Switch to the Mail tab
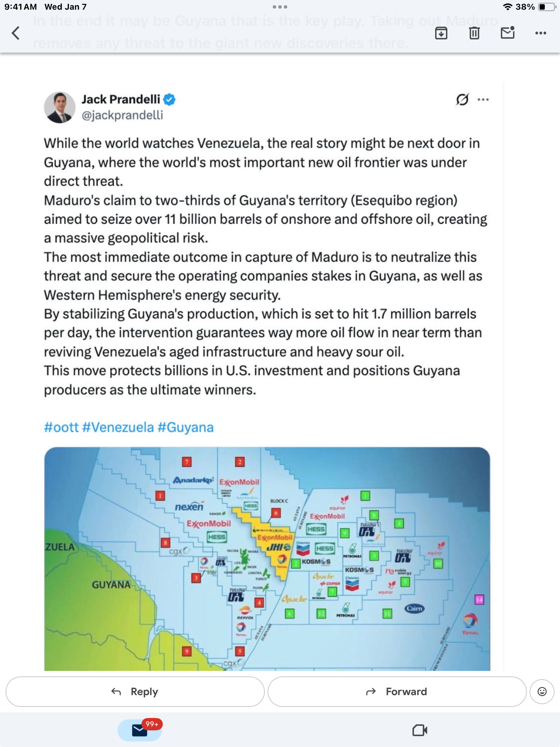The image size is (560, 747). 140,730
